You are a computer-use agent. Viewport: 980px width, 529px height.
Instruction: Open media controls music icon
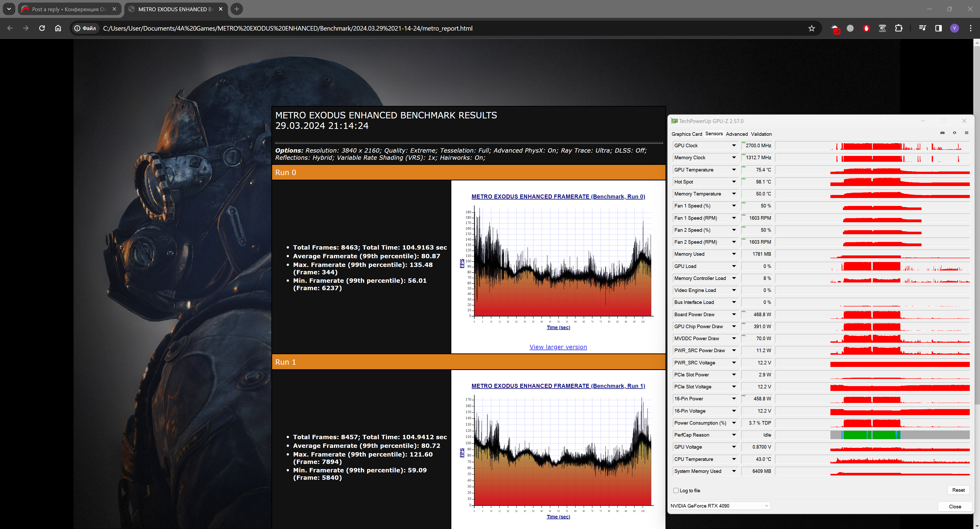tap(922, 29)
